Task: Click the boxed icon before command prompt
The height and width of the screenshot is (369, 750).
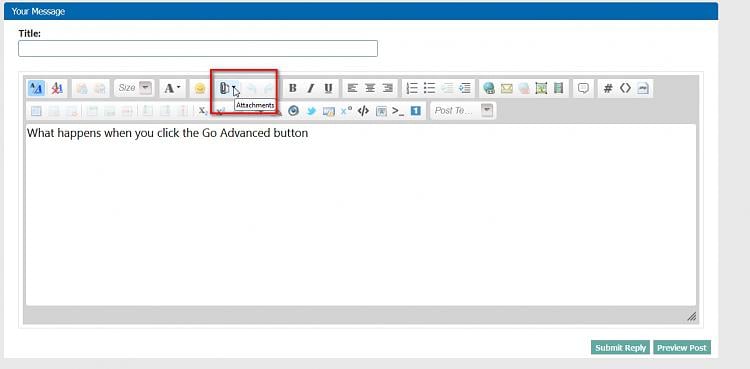Action: [x=381, y=111]
